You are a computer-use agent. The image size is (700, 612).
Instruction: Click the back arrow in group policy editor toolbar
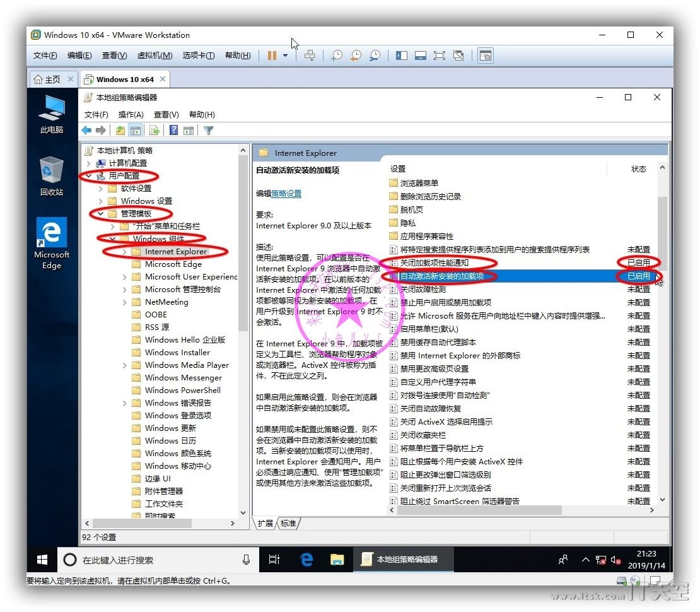point(86,131)
